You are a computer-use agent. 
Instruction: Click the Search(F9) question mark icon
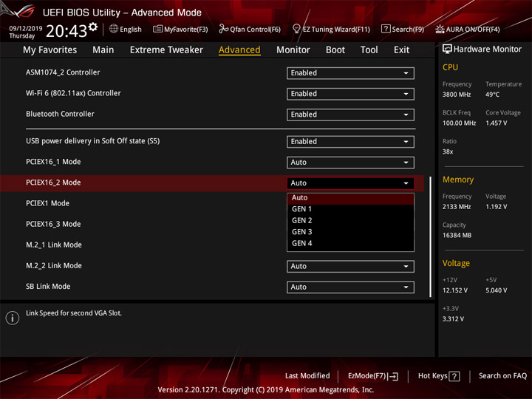coord(386,29)
